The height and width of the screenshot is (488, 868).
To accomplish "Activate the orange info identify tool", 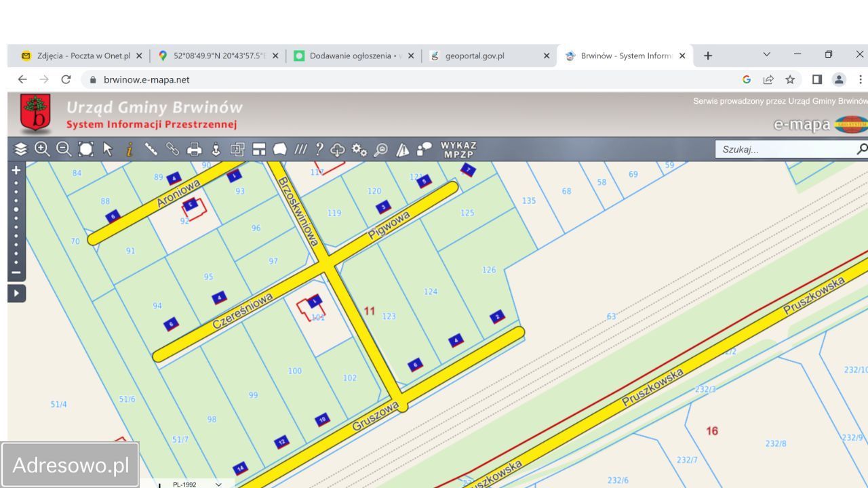I will pyautogui.click(x=129, y=149).
